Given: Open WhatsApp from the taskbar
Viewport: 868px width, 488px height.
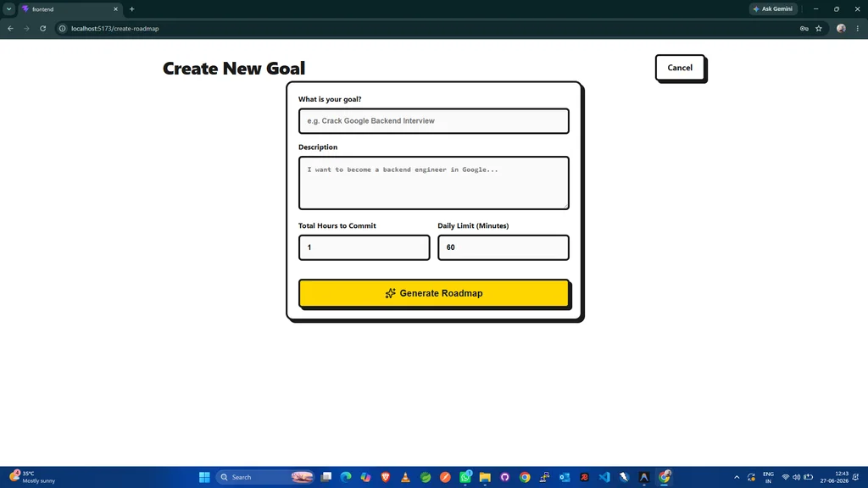Looking at the screenshot, I should (465, 477).
